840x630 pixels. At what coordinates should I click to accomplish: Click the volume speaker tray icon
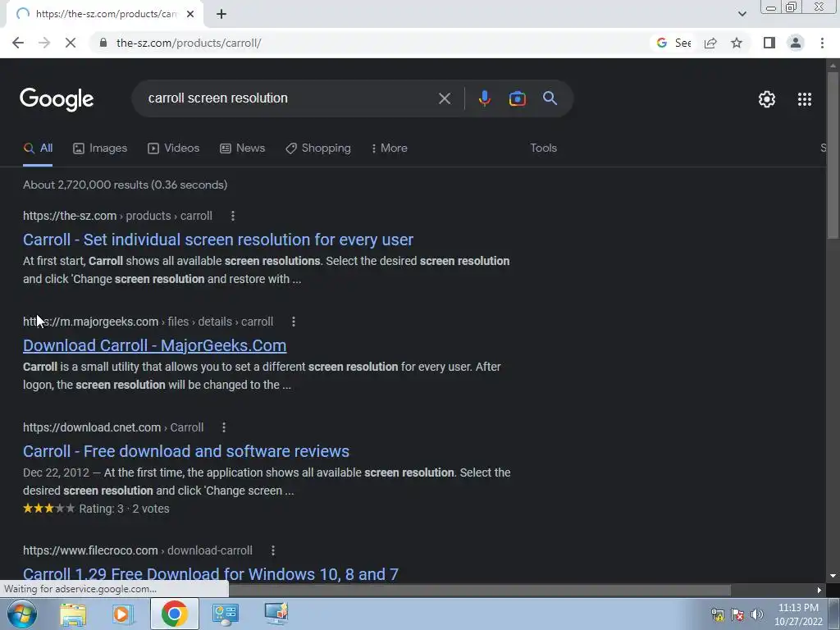(757, 614)
